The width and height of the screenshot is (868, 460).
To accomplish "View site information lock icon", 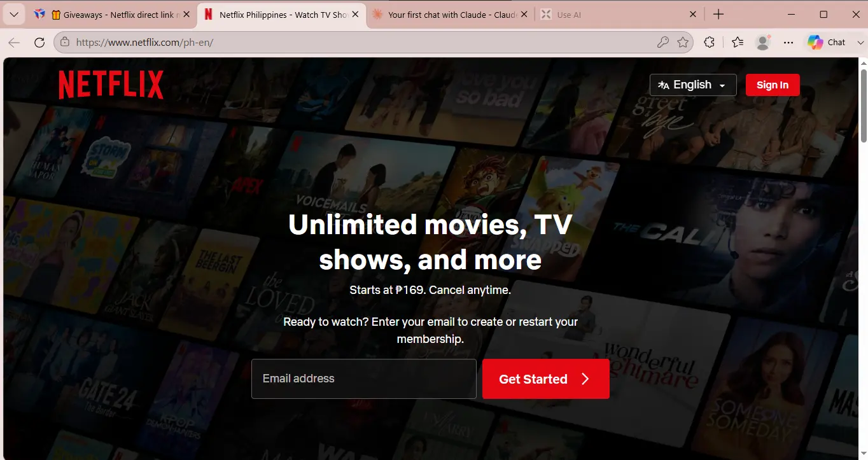I will (64, 43).
